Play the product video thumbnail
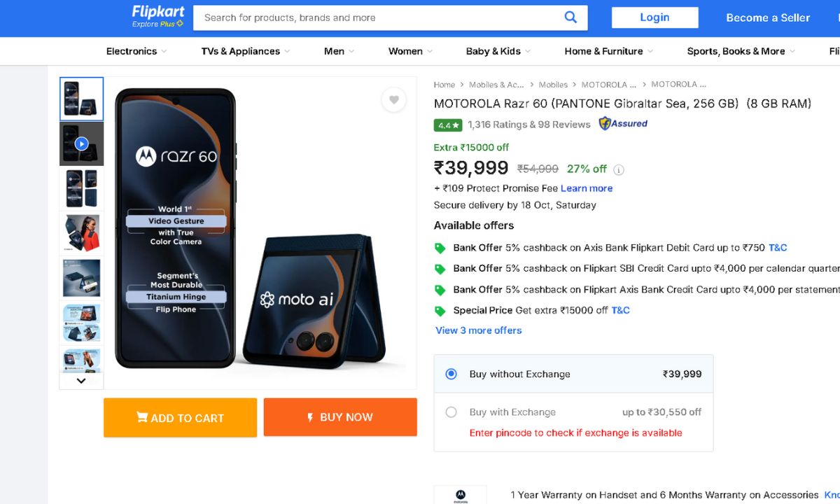The width and height of the screenshot is (840, 504). click(81, 143)
